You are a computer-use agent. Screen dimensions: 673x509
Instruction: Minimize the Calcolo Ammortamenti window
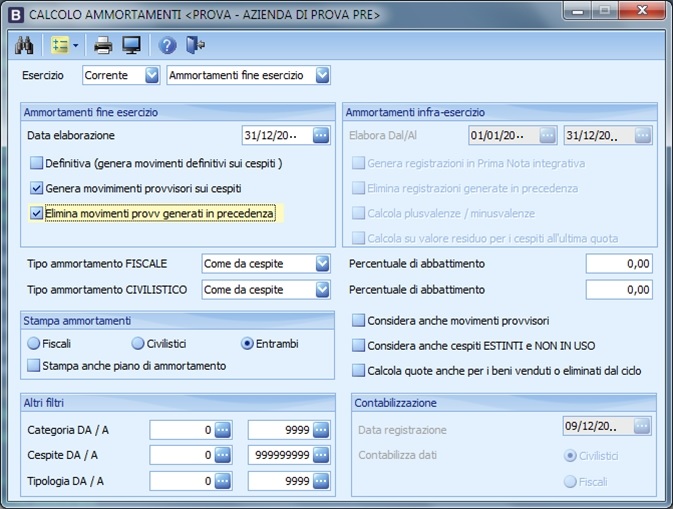point(578,11)
